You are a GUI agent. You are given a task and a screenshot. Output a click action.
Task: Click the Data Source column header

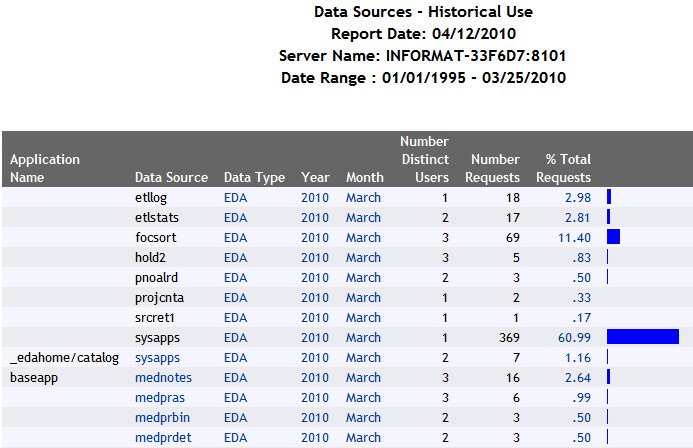point(171,177)
